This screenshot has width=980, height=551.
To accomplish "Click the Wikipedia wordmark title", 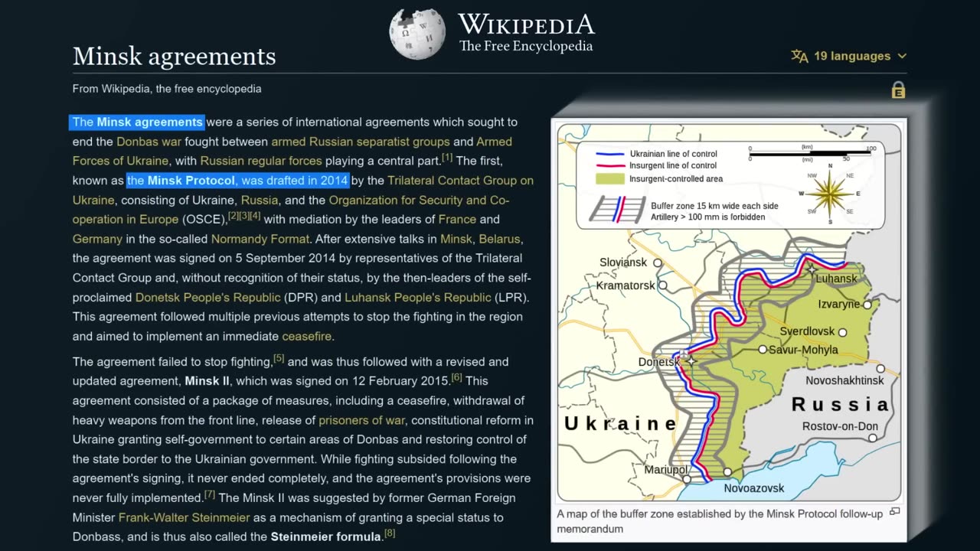I will 526,24.
